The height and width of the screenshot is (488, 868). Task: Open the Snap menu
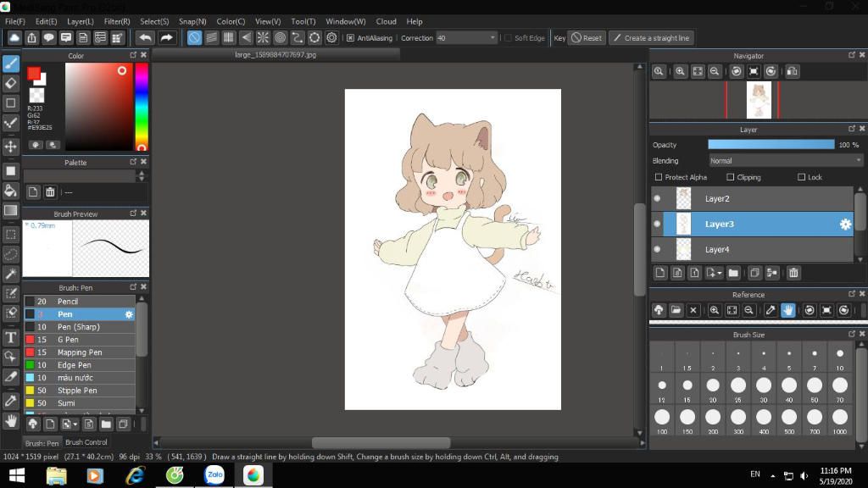click(192, 21)
